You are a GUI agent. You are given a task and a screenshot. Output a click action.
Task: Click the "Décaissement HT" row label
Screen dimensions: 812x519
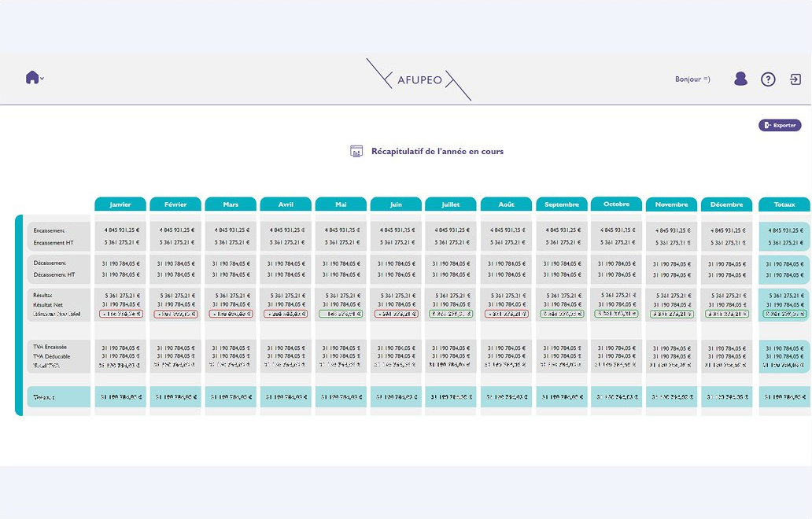tap(54, 274)
